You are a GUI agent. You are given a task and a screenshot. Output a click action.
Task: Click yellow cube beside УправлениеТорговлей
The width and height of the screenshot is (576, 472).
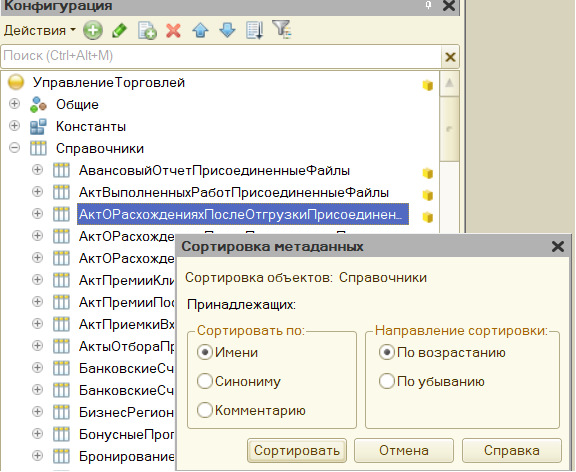tap(427, 85)
